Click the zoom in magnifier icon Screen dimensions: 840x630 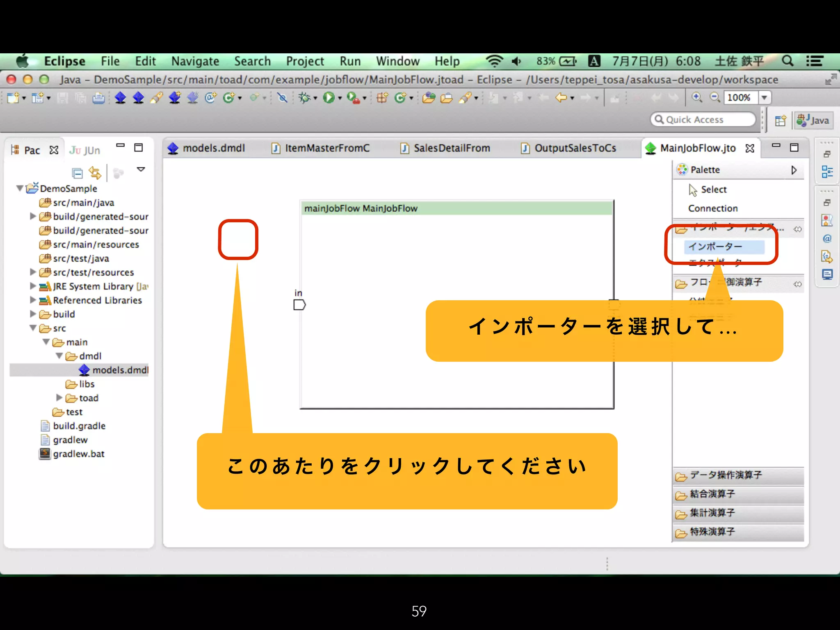pos(696,97)
